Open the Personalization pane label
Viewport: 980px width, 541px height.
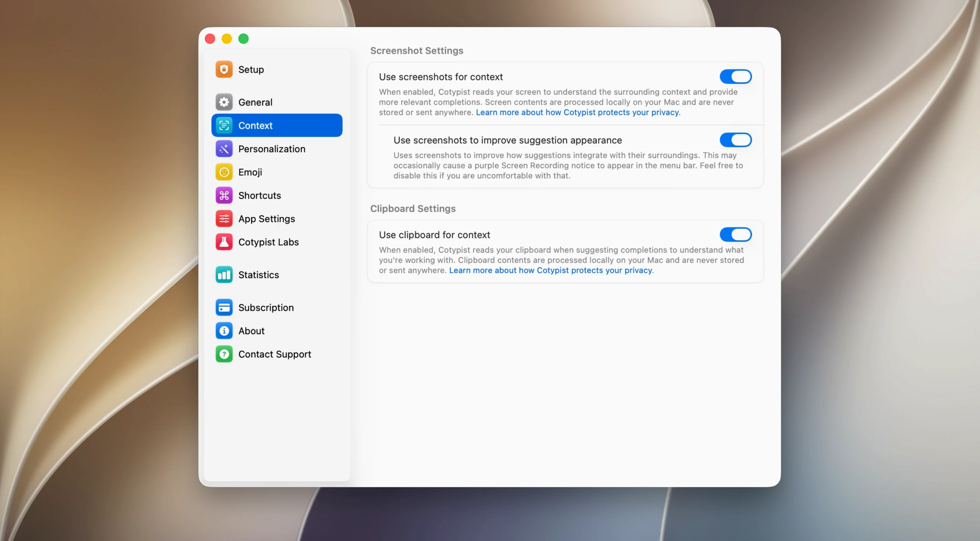click(x=272, y=149)
